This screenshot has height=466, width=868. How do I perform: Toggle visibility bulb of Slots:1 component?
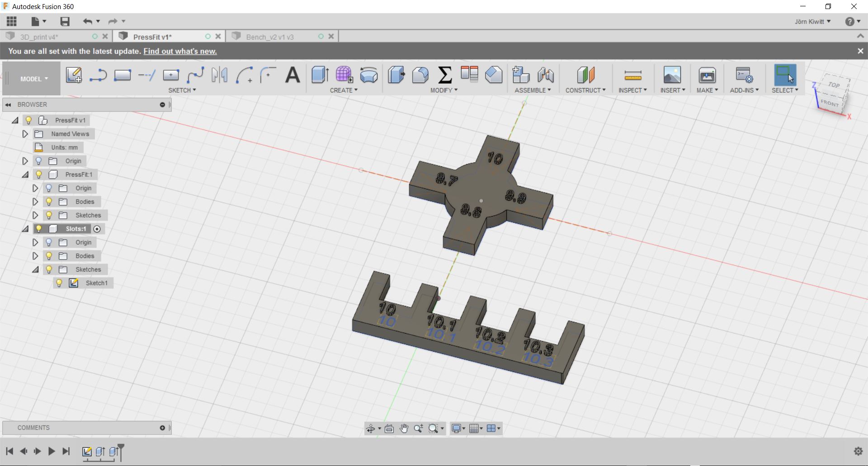(39, 229)
